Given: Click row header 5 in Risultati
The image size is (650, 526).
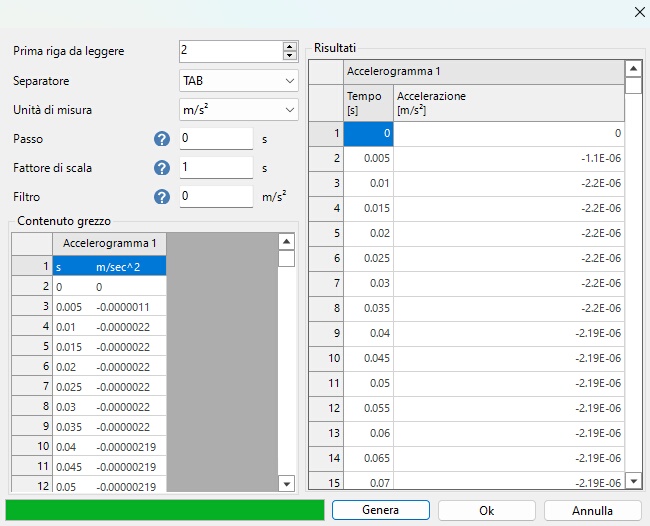Looking at the screenshot, I should coord(326,233).
